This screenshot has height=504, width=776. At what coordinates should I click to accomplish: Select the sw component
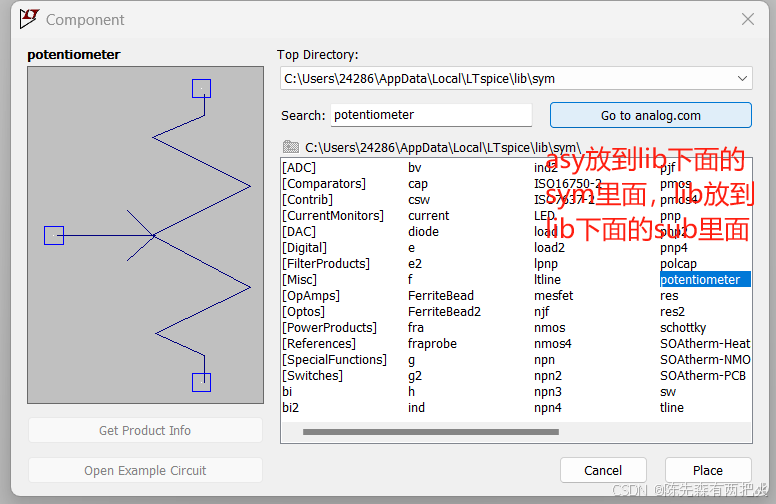click(668, 392)
